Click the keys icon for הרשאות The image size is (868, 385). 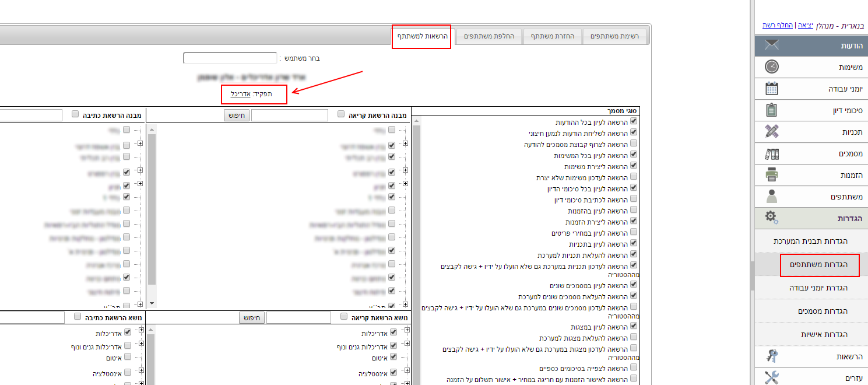tap(771, 356)
